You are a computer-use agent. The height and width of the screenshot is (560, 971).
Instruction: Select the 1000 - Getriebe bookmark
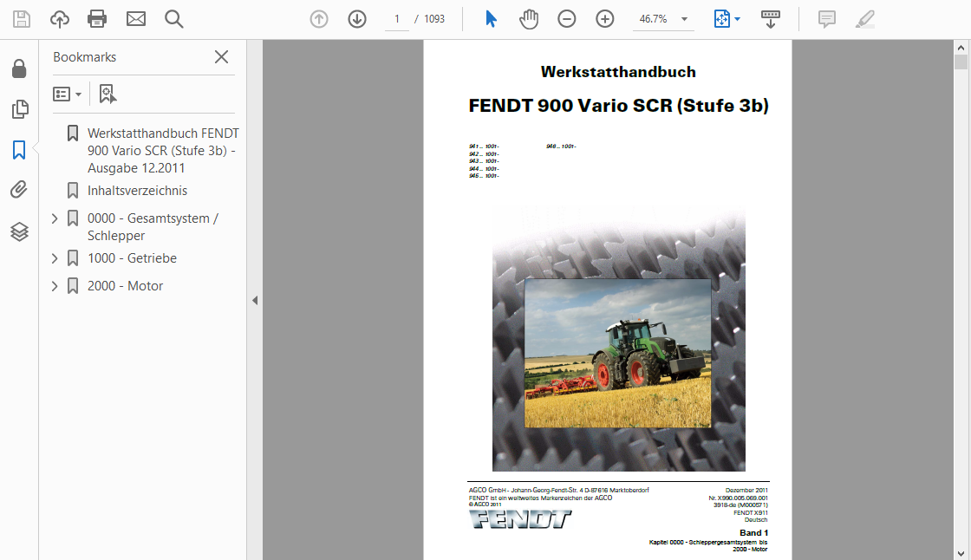coord(132,258)
